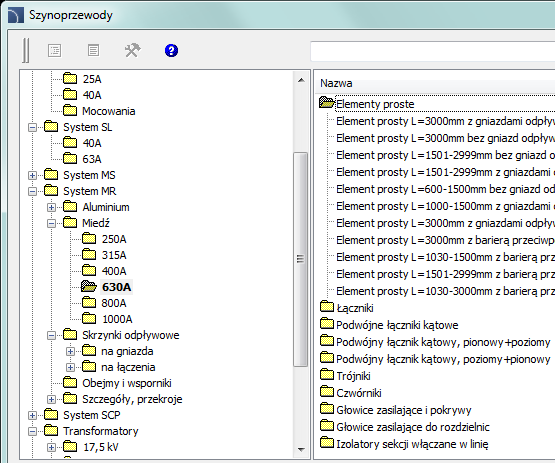Viewport: 555px width, 463px height.
Task: Click the System MS folder icon
Action: (51, 174)
